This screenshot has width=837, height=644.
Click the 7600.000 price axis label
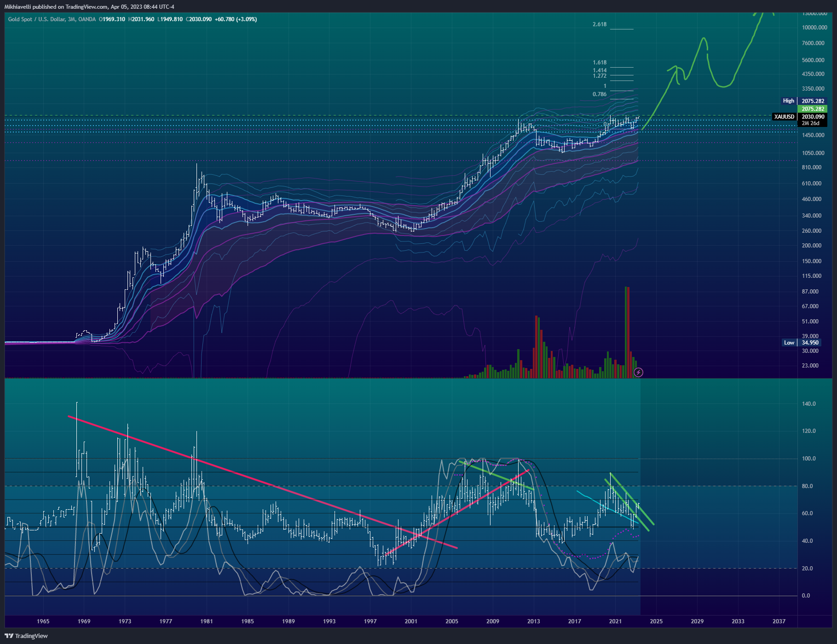tap(813, 43)
